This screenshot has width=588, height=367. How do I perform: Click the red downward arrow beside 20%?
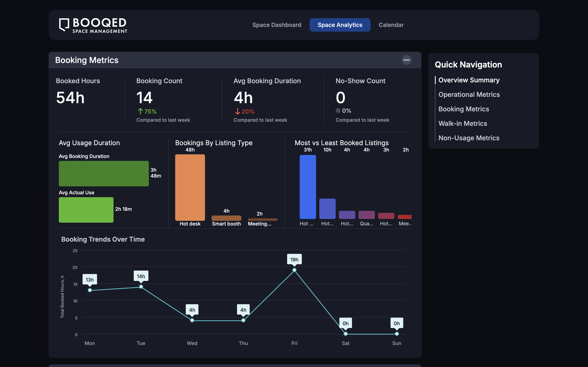pos(237,111)
